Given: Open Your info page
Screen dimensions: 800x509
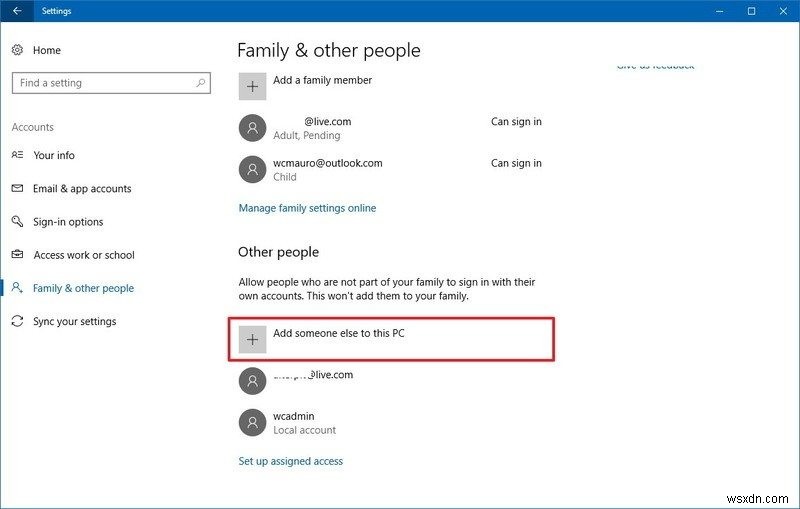Looking at the screenshot, I should [x=54, y=155].
